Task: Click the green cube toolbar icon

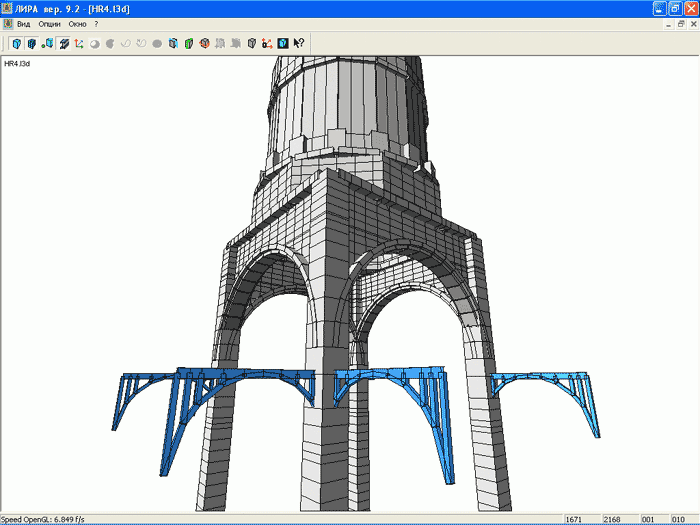Action: pyautogui.click(x=188, y=43)
